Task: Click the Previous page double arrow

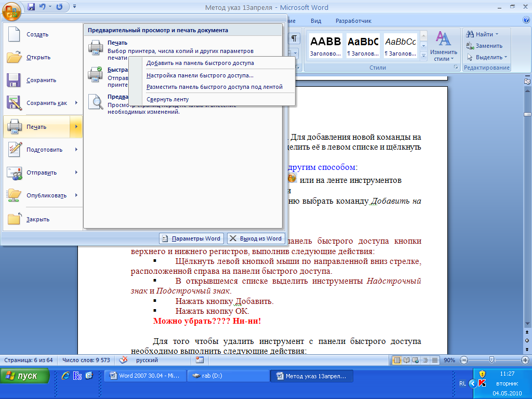Action: coord(527,332)
